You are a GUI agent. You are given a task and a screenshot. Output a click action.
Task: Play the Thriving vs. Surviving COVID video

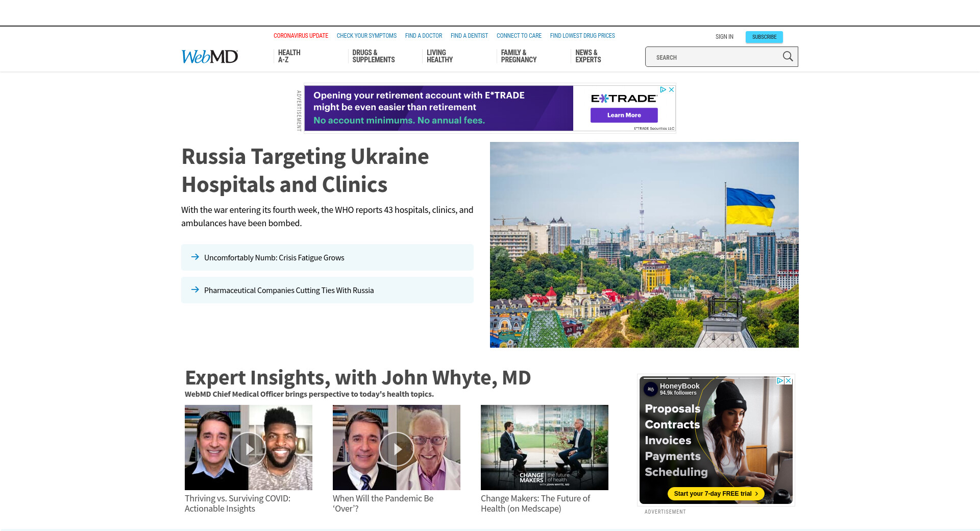point(249,448)
